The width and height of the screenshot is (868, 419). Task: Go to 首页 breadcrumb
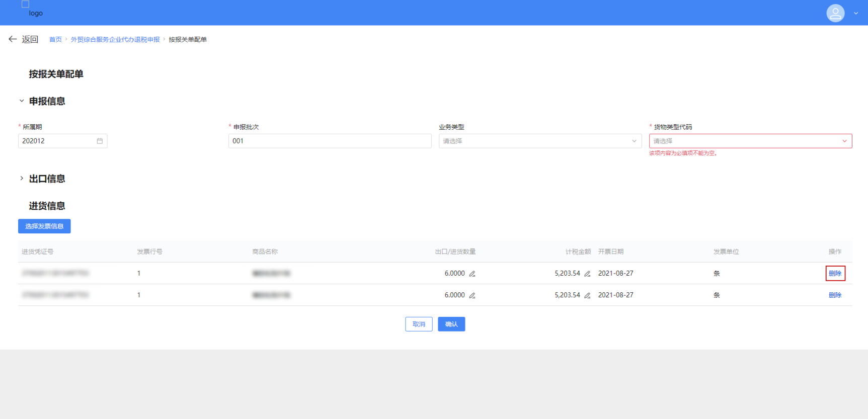point(55,40)
